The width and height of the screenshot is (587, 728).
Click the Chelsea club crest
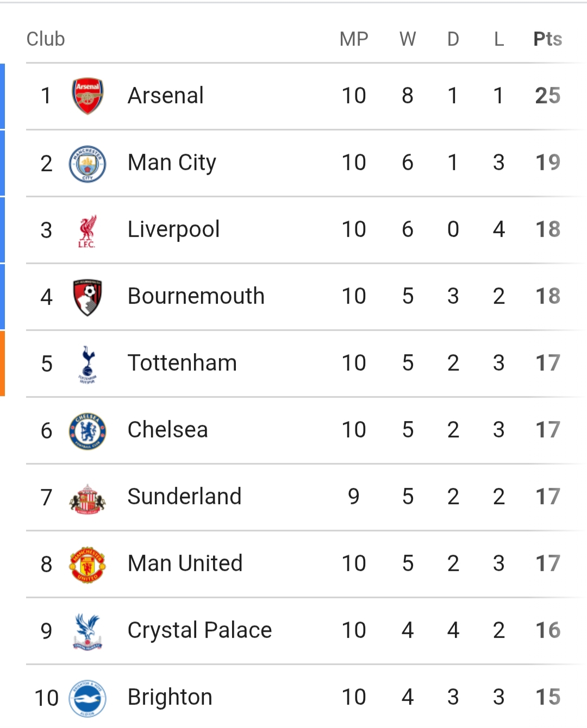[88, 431]
